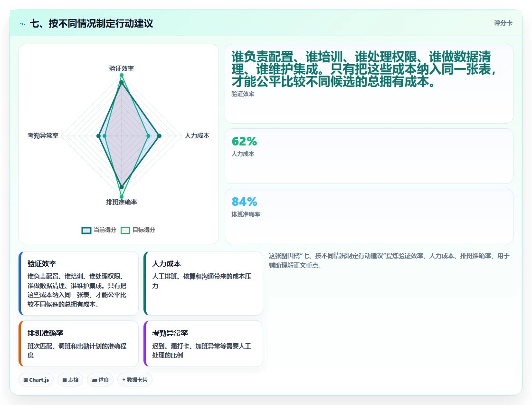The width and height of the screenshot is (532, 405).
Task: Click the section title 七、按不同情况制定行动建议
Action: tap(91, 23)
